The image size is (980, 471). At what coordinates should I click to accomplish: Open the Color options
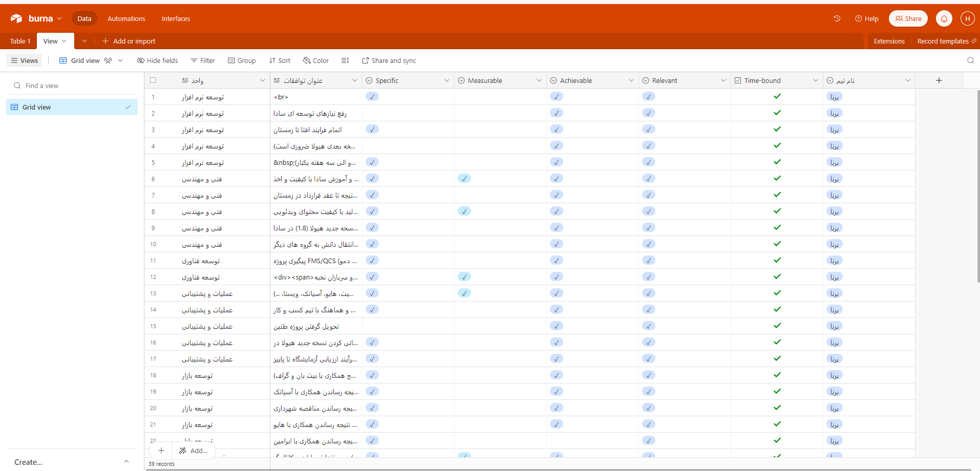(316, 60)
